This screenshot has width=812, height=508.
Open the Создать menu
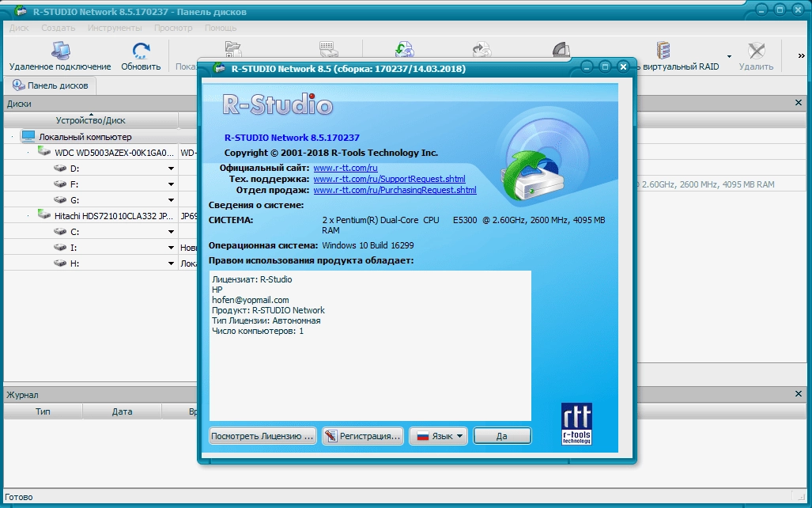pos(59,28)
